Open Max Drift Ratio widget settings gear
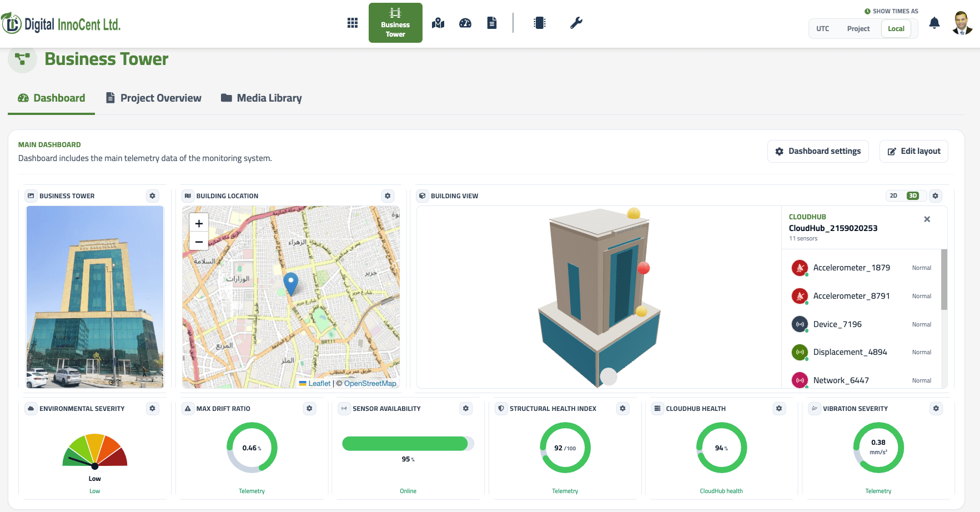The image size is (980, 512). (309, 409)
